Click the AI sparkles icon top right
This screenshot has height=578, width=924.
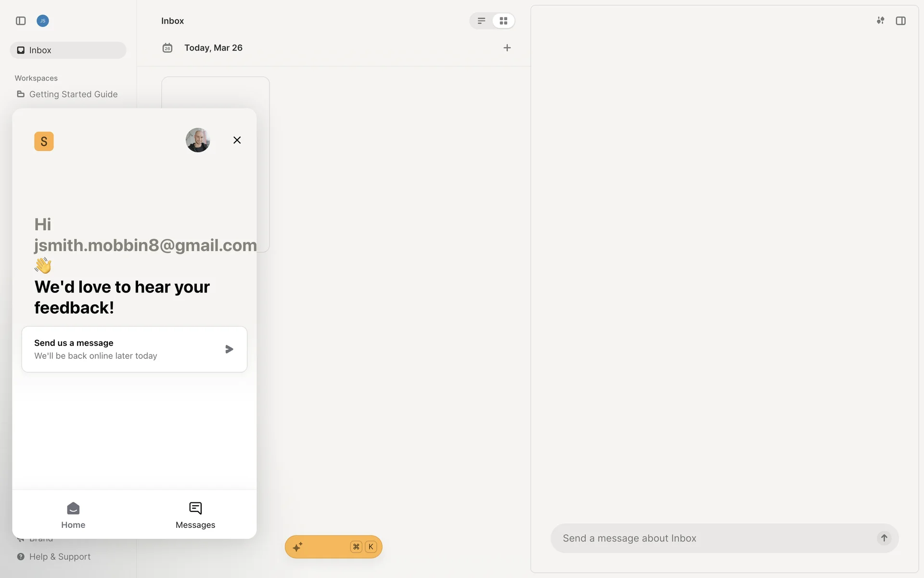[880, 20]
